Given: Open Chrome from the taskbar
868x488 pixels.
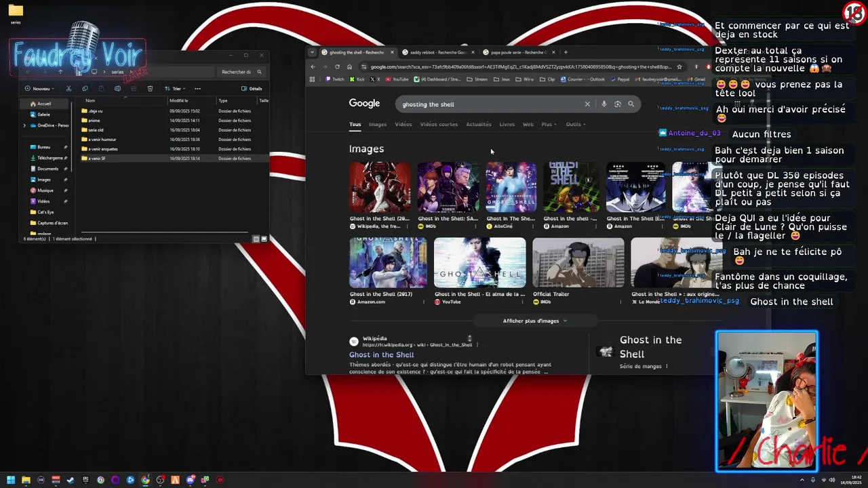Looking at the screenshot, I should (x=145, y=480).
